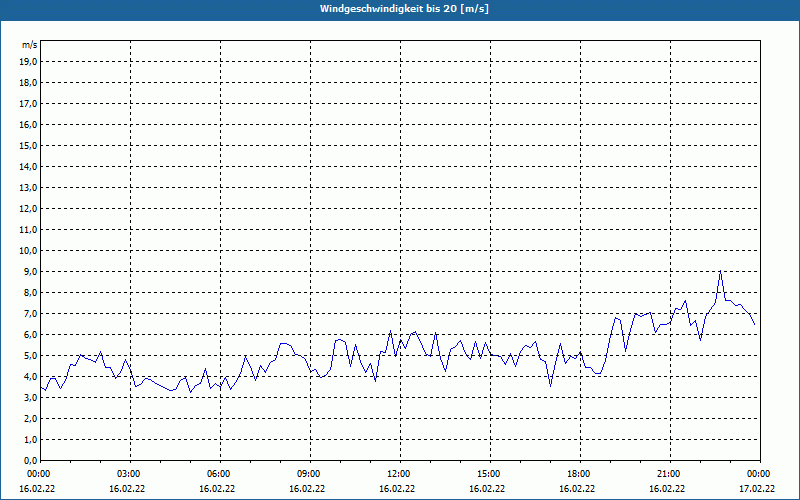Pick the "15:00" time label
Viewport: 800px width, 500px height.
coord(488,474)
